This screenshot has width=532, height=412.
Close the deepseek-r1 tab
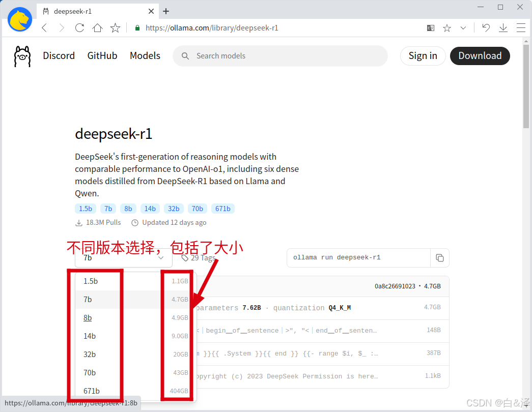151,11
